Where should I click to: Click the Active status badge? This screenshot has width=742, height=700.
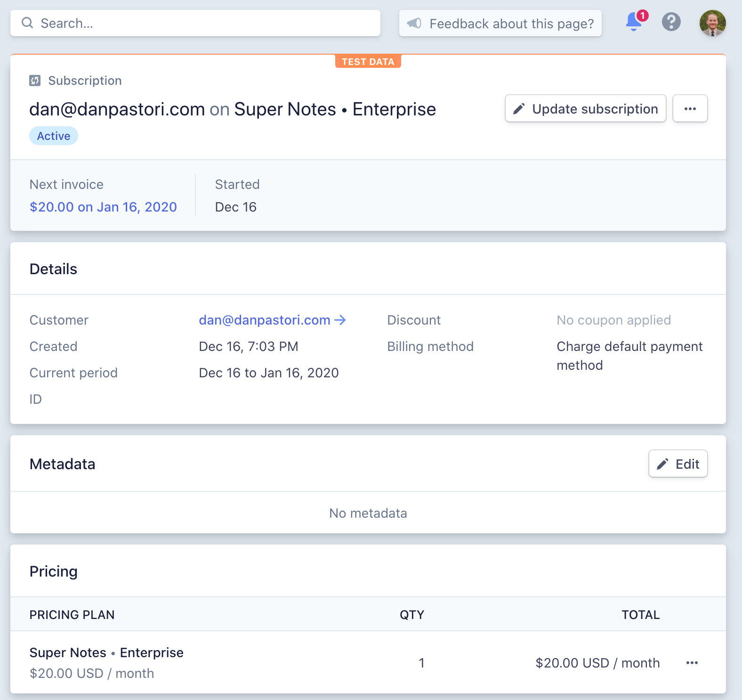pos(54,136)
